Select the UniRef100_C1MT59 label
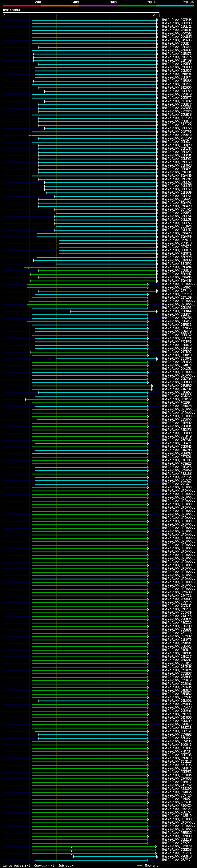 176,61
